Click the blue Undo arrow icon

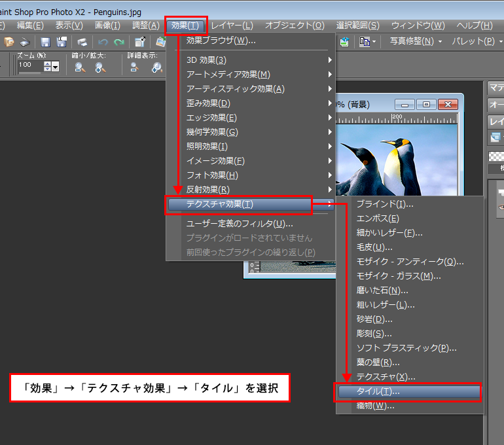pos(103,42)
